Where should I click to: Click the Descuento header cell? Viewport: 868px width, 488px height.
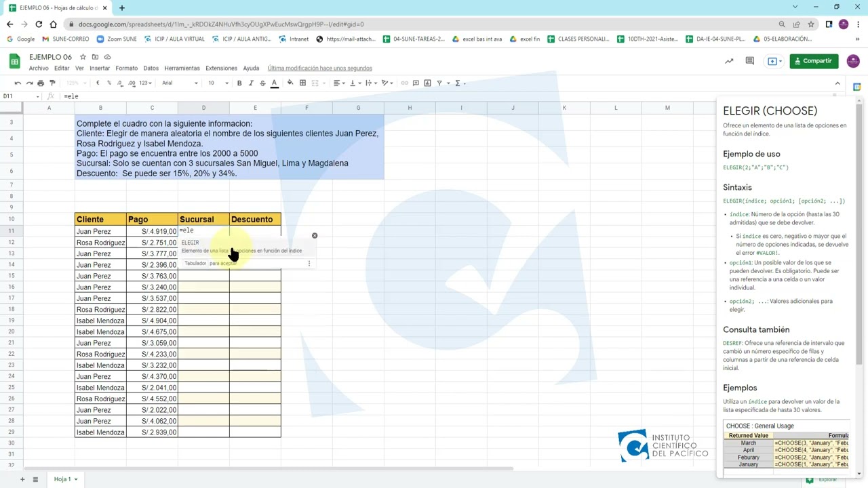point(255,220)
